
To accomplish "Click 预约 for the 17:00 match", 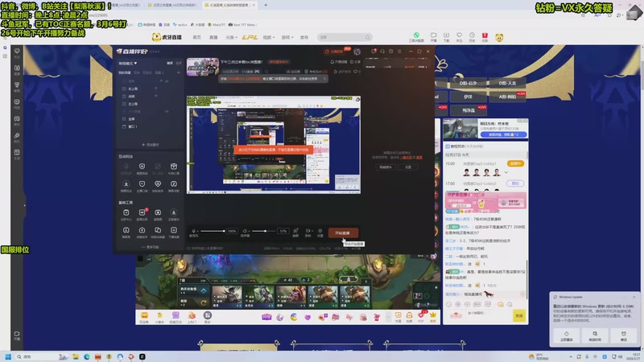I will point(515,183).
